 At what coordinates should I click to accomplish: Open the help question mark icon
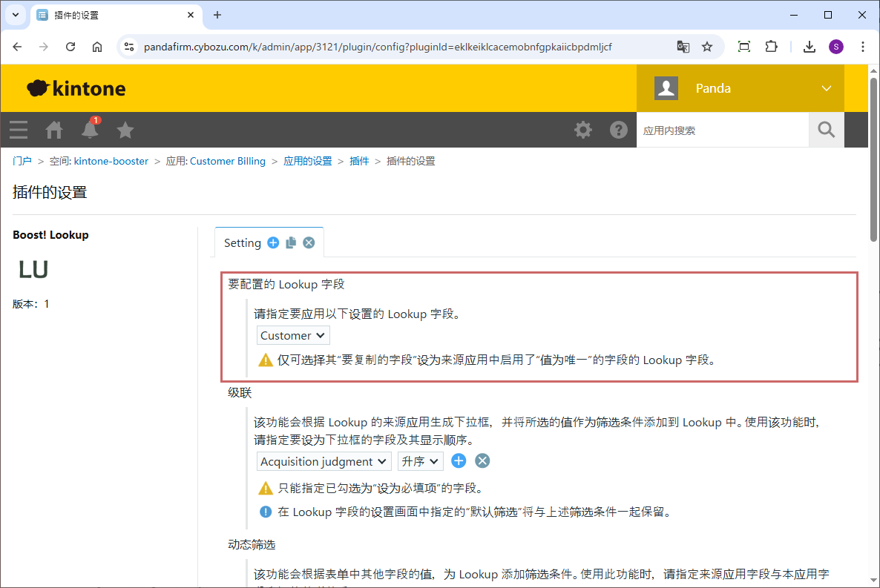point(618,130)
